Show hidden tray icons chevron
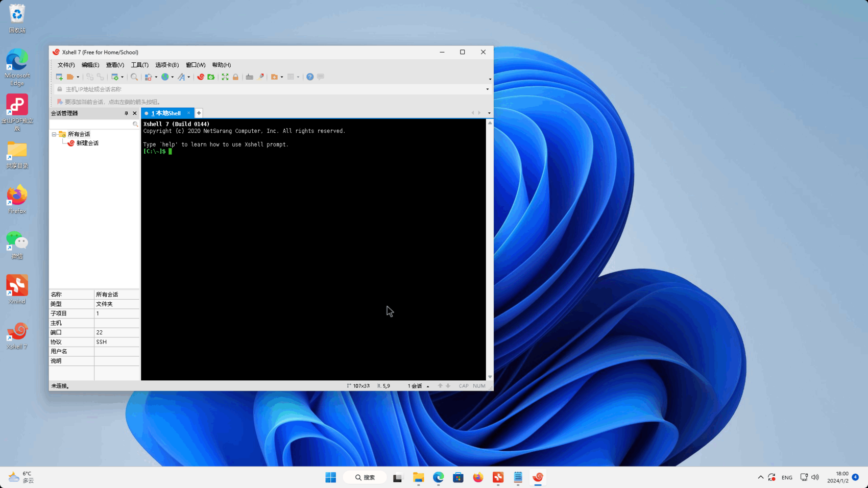The image size is (868, 488). point(761,477)
